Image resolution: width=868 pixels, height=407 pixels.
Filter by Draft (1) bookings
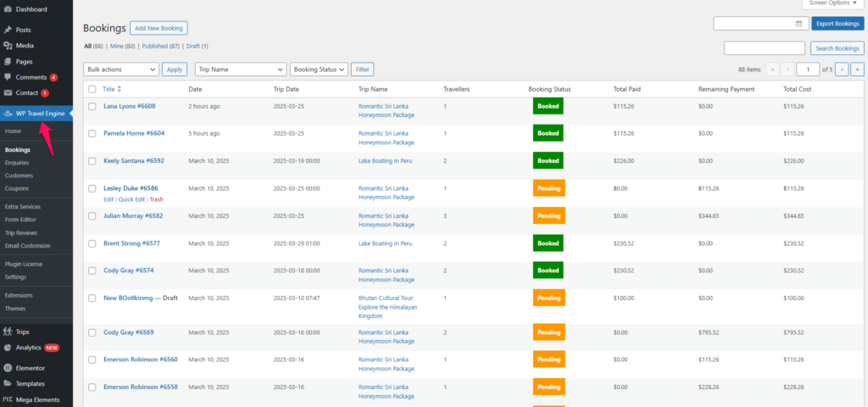click(x=197, y=47)
